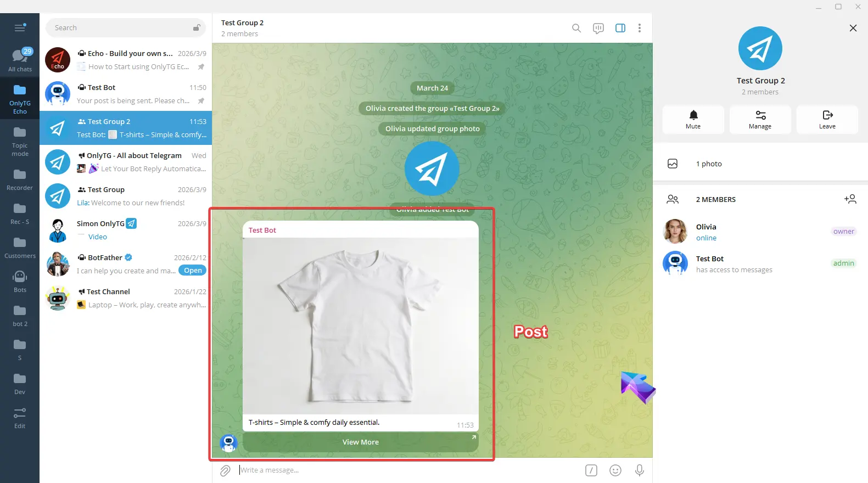Image resolution: width=868 pixels, height=483 pixels.
Task: Open the T-shirt photo in the post
Action: 360,325
